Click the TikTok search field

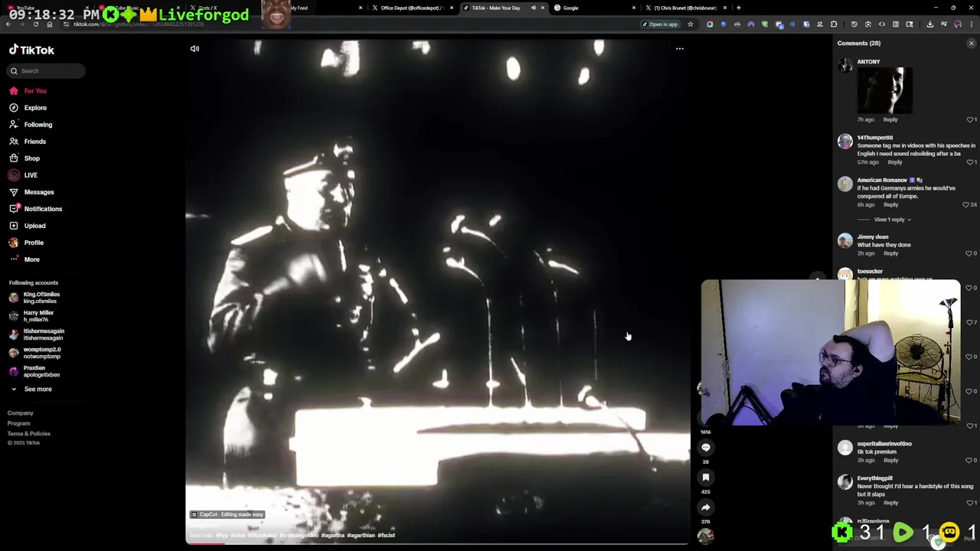point(46,70)
